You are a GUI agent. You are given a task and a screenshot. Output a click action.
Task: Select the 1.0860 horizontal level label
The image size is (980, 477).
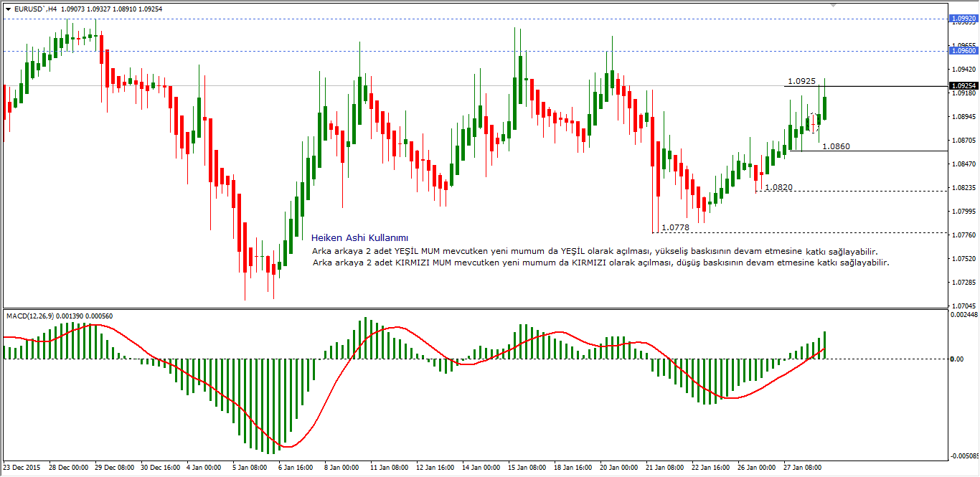(837, 146)
